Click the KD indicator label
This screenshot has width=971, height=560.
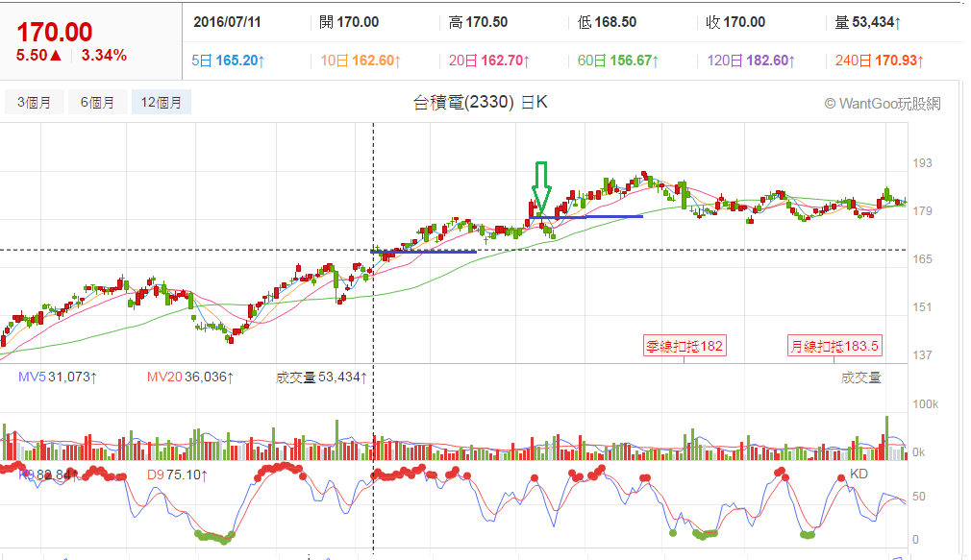859,474
